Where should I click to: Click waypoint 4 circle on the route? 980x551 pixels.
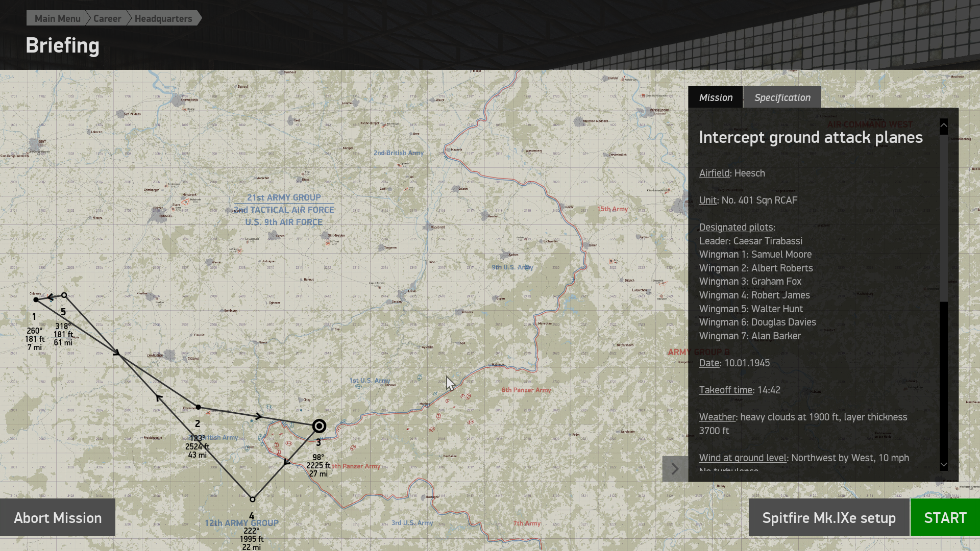252,499
